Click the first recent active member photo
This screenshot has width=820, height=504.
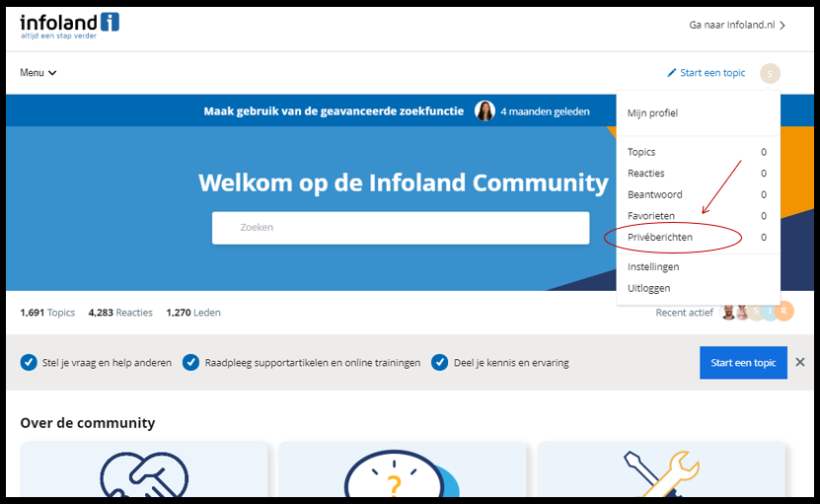tap(728, 312)
